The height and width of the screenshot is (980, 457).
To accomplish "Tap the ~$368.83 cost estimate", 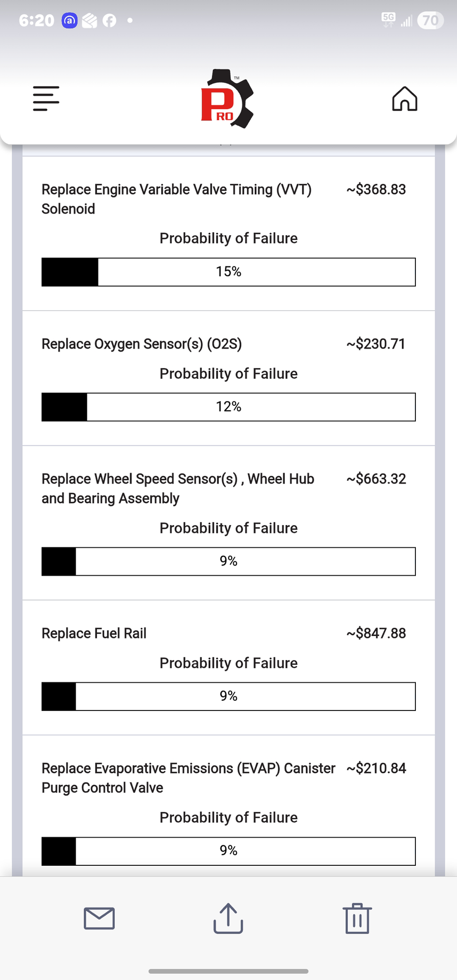I will 376,189.
